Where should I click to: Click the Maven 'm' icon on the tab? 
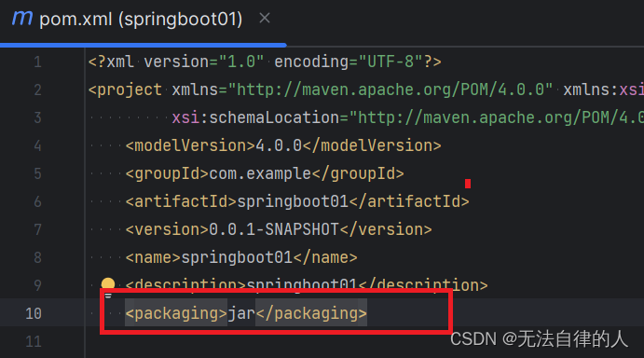(x=22, y=18)
